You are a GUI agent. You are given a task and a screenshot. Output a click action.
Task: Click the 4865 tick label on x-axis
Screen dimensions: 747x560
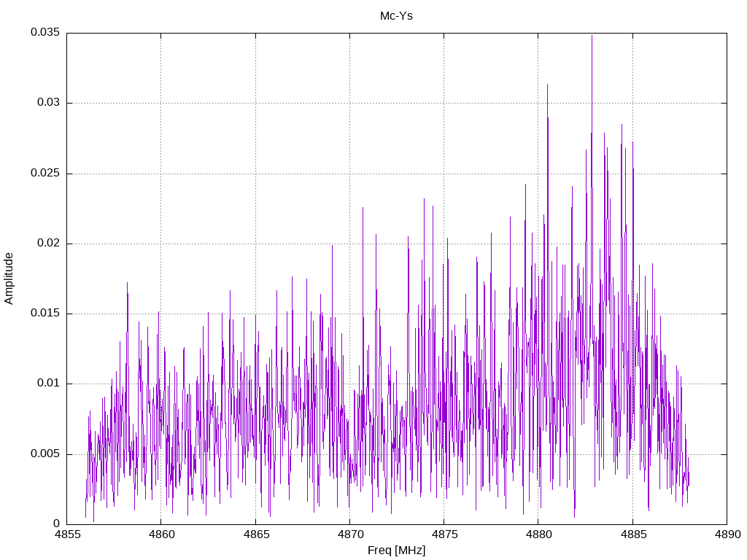point(255,534)
